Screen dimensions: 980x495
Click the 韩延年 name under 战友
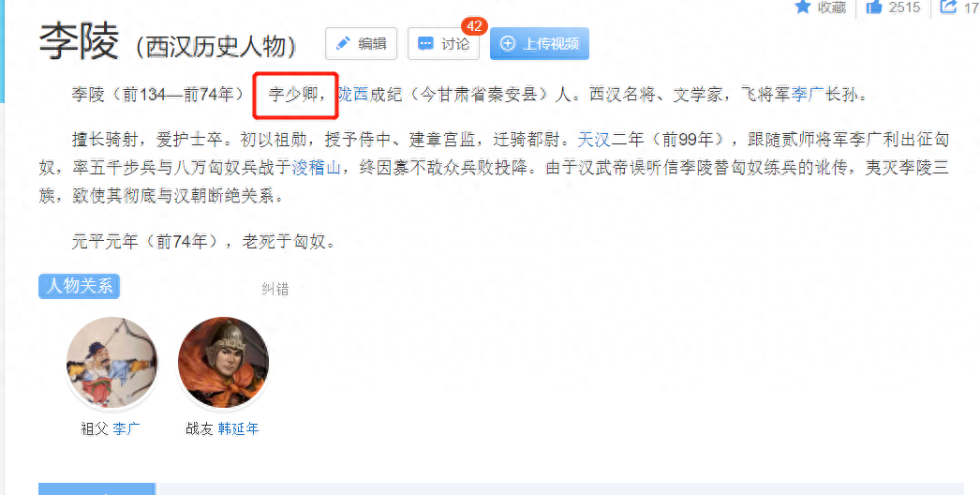pos(238,428)
